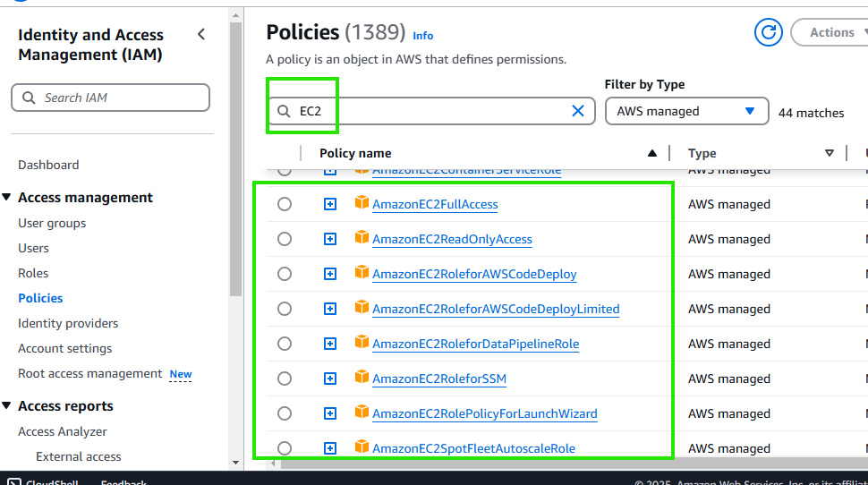This screenshot has width=868, height=485.
Task: Select the AmazonEC2RolePolicyForLaunchWizard radio button
Action: click(x=285, y=413)
